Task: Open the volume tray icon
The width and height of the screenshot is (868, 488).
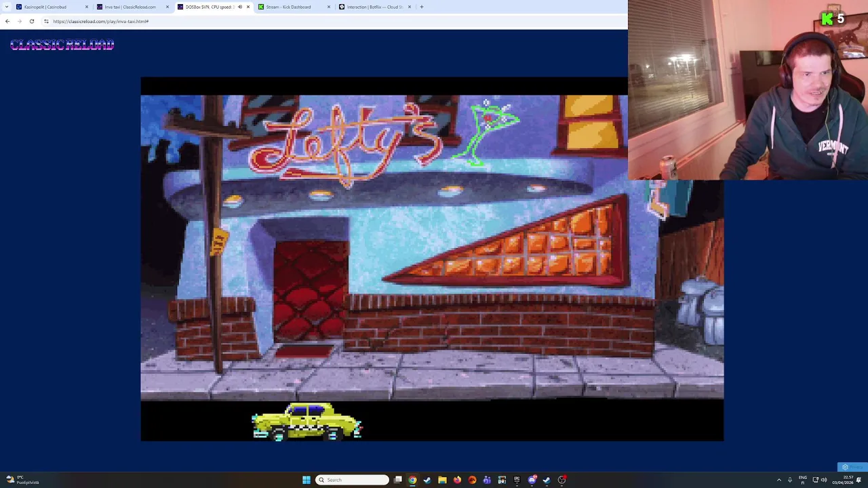Action: click(823, 480)
